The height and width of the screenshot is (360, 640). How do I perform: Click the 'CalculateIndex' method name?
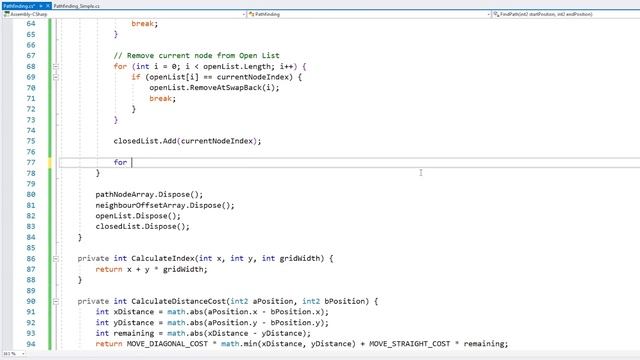163,258
